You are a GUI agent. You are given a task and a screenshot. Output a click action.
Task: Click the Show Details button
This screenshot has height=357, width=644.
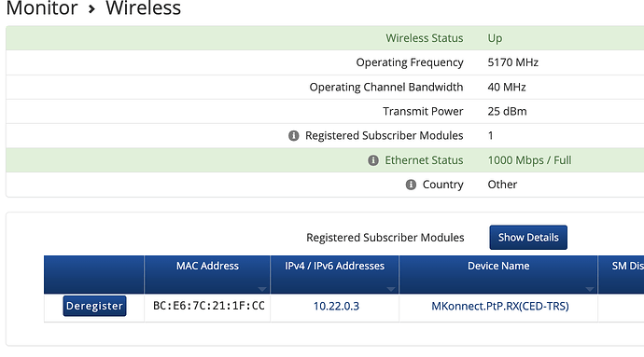point(528,237)
